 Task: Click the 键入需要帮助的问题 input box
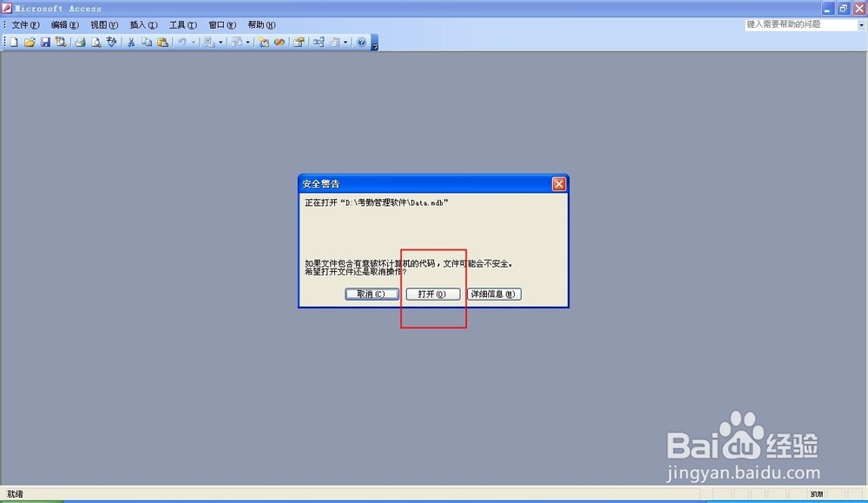pyautogui.click(x=800, y=25)
